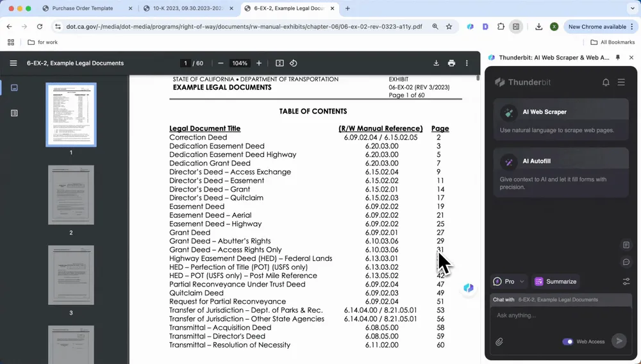Open the 'for work' bookmarks folder
Image resolution: width=641 pixels, height=364 pixels.
pos(42,42)
